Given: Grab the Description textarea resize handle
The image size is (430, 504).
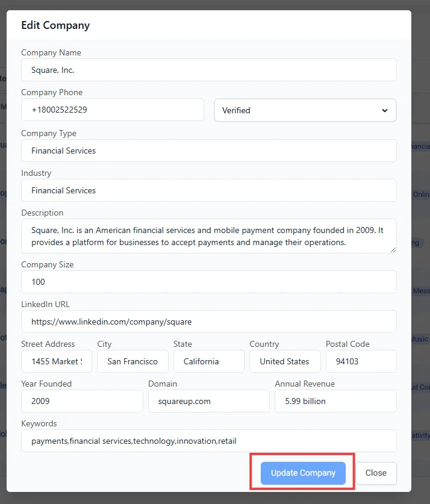Looking at the screenshot, I should point(393,250).
